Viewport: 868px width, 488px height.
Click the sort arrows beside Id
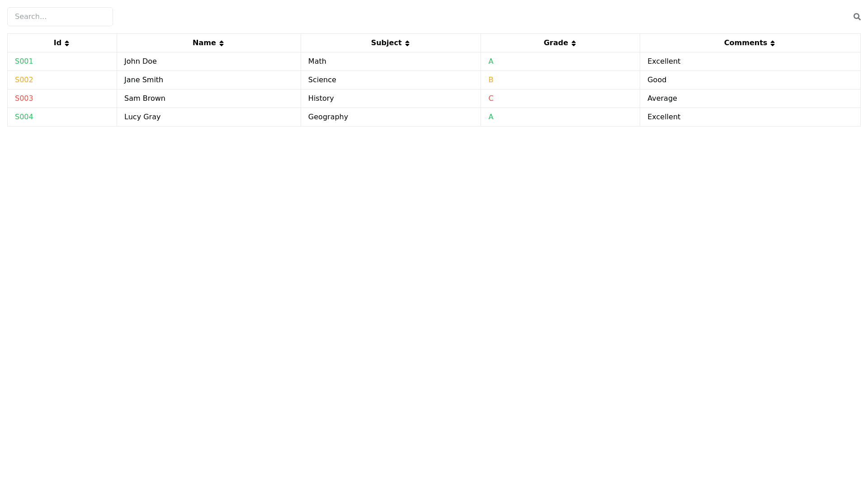click(x=67, y=43)
